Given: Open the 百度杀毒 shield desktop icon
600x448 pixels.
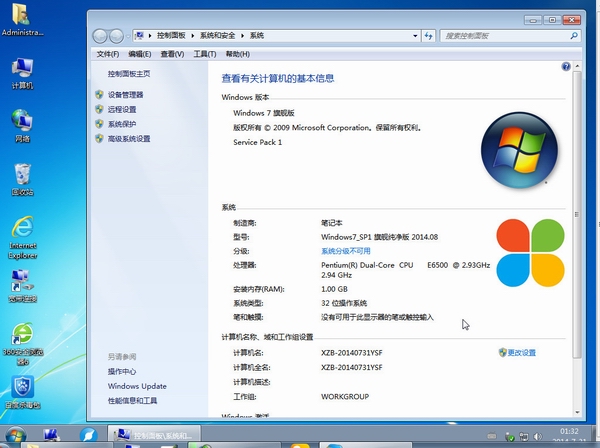Looking at the screenshot, I should (23, 392).
